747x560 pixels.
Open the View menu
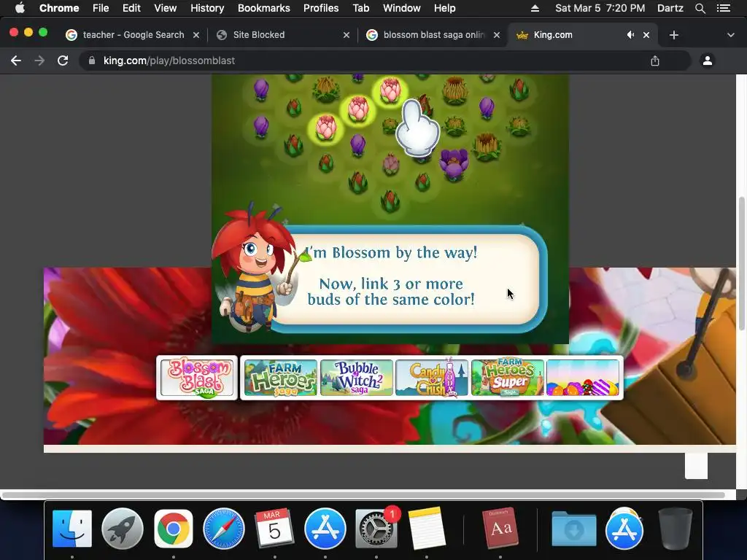166,8
